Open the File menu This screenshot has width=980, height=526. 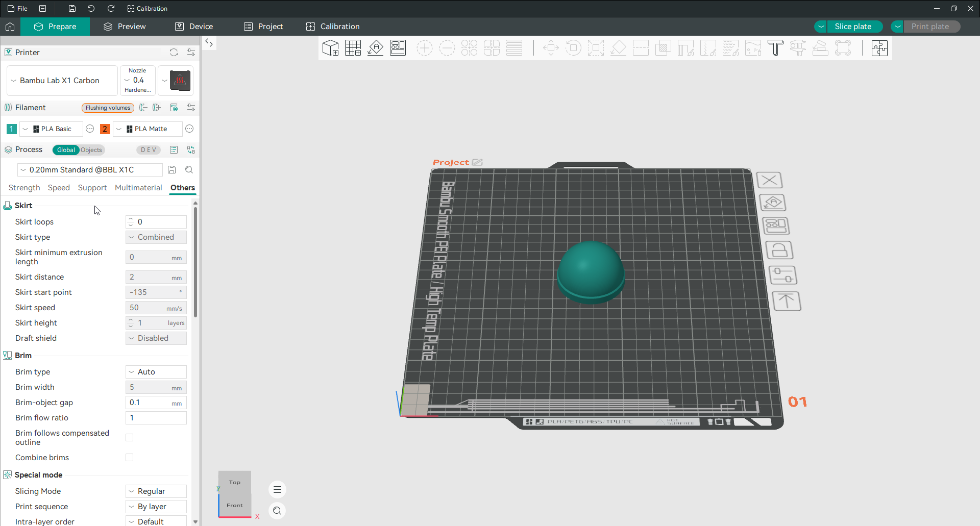tap(17, 8)
